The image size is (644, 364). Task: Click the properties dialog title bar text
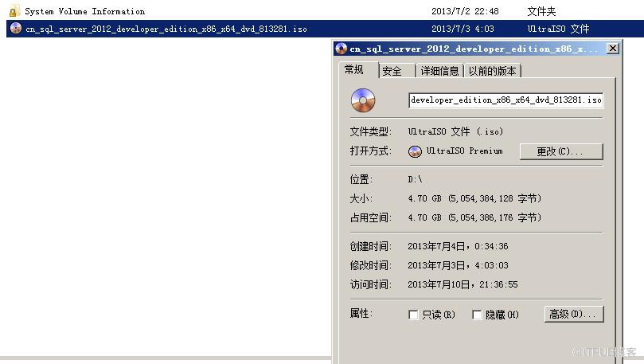point(473,49)
